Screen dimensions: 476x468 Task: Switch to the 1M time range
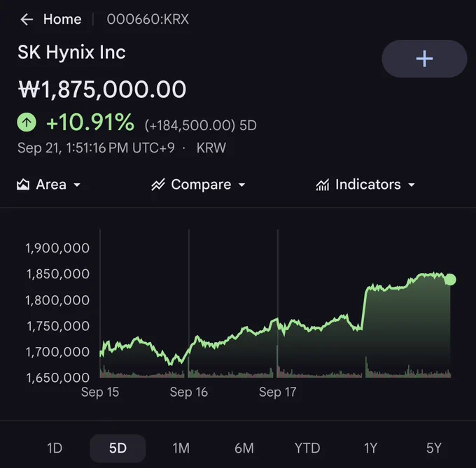181,448
